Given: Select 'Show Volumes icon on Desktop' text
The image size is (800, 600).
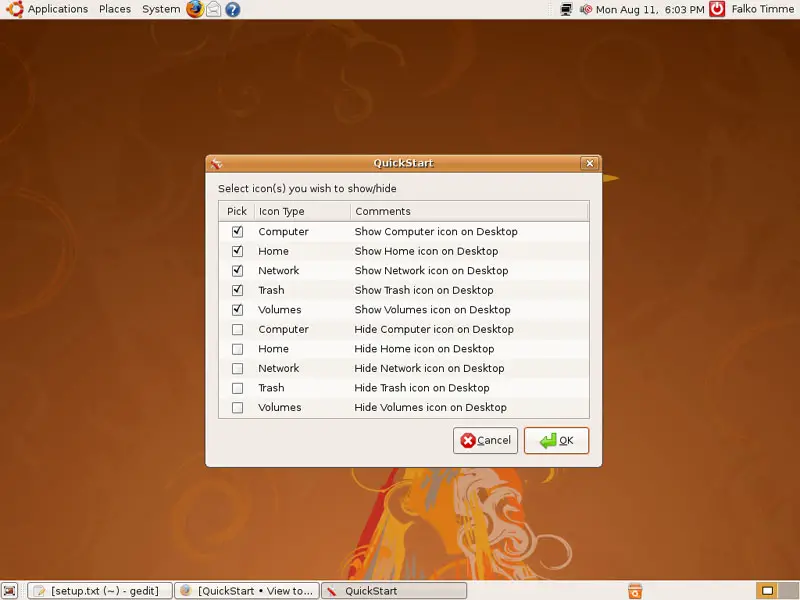Looking at the screenshot, I should click(x=432, y=310).
